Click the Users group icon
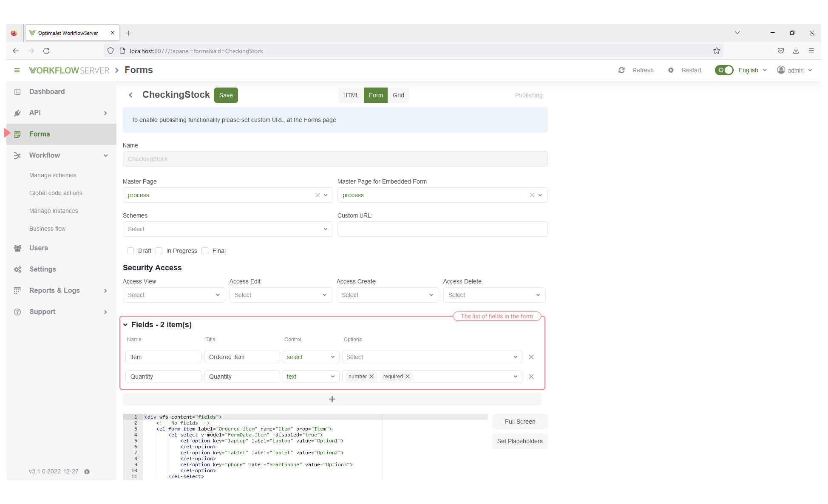 point(17,248)
